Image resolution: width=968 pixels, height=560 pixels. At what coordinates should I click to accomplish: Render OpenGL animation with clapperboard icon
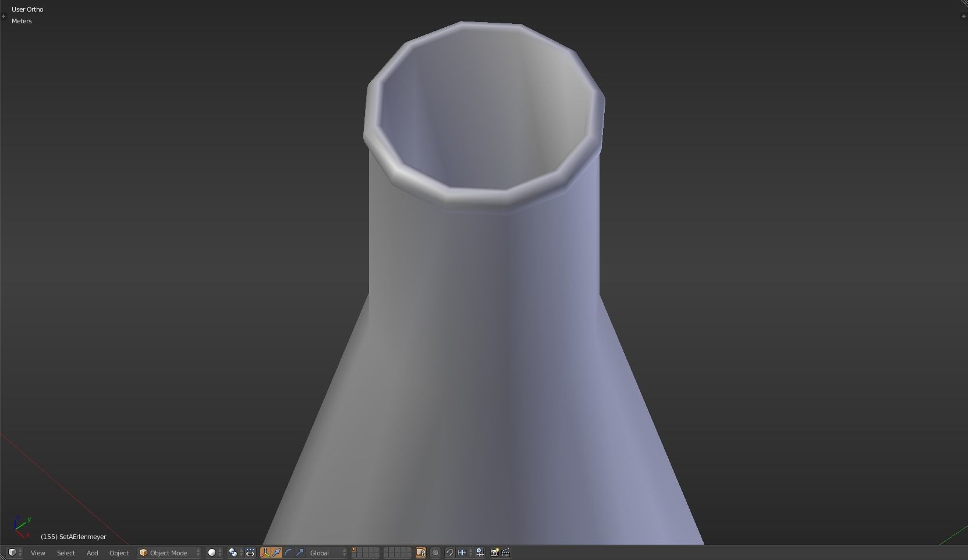pos(506,552)
